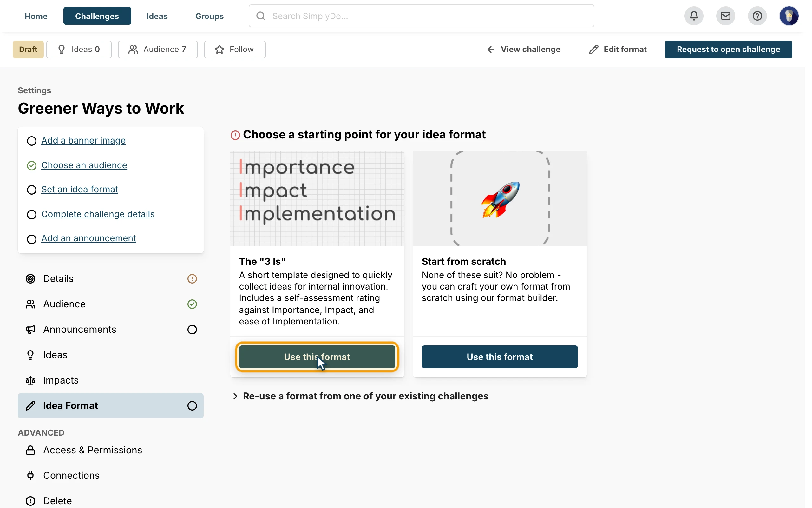Click the warning icon next to Delete

[x=30, y=501]
